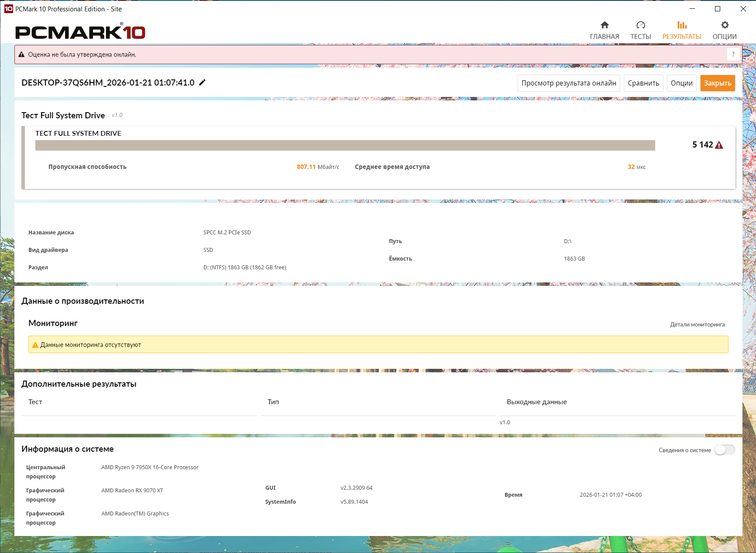The width and height of the screenshot is (756, 553).
Task: Open the ГЛАВНАЯ home tab
Action: pyautogui.click(x=605, y=31)
